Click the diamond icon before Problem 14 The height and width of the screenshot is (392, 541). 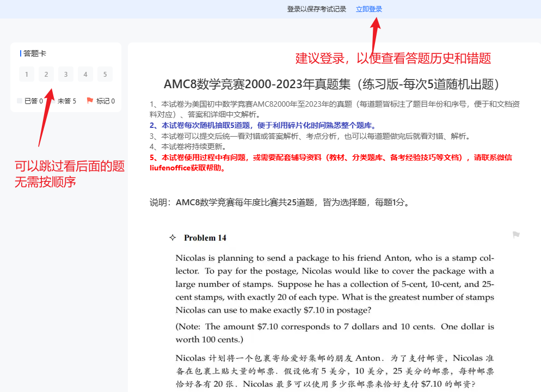click(x=173, y=237)
